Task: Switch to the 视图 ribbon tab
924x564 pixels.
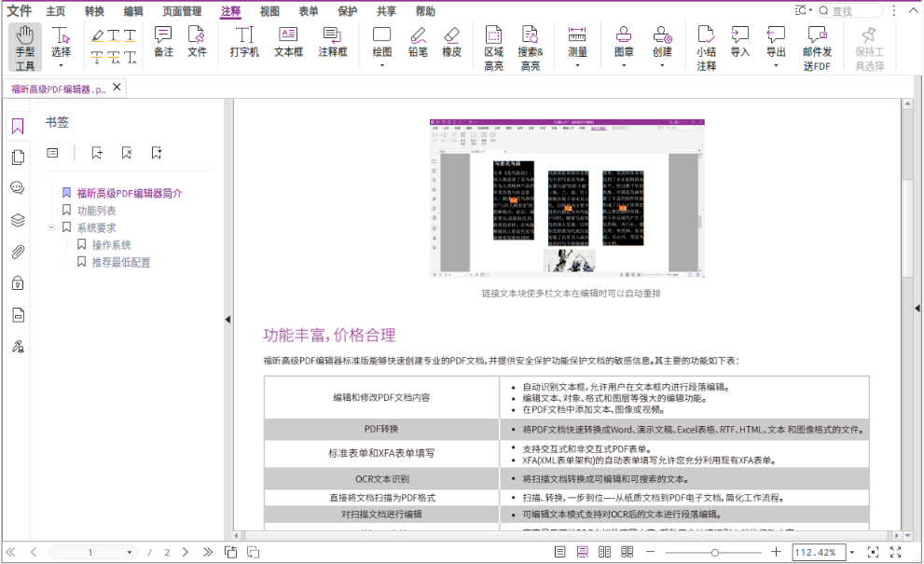Action: tap(268, 11)
